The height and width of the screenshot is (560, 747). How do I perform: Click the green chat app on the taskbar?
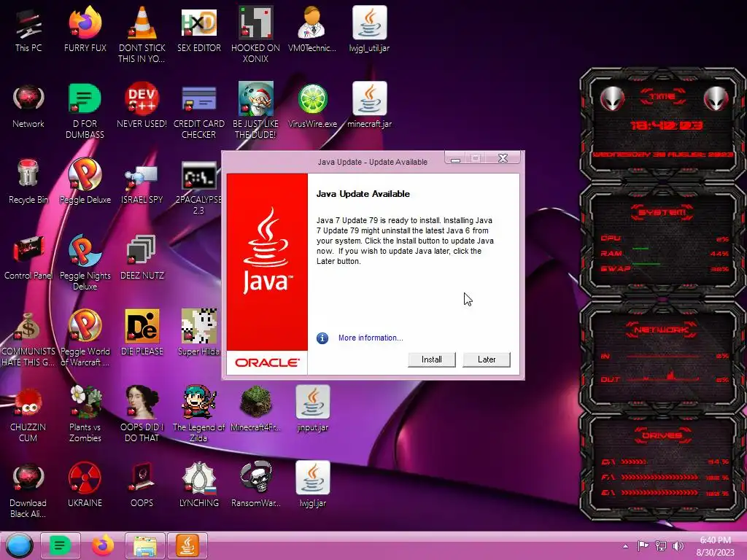[x=60, y=545]
